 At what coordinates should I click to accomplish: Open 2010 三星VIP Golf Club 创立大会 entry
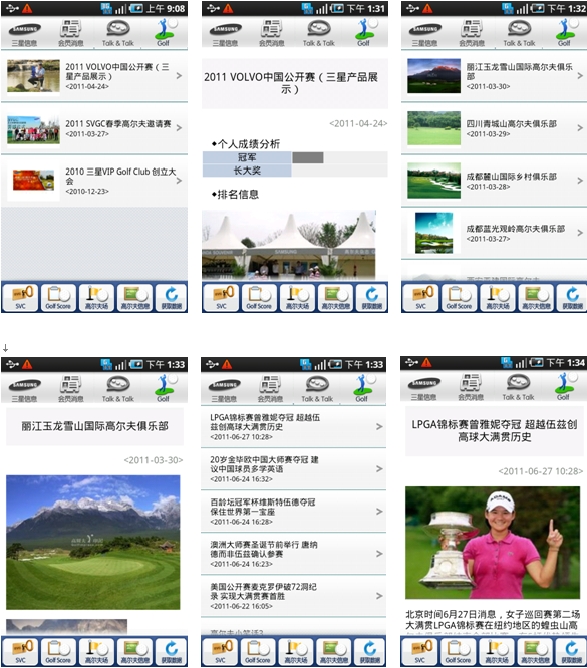pos(95,181)
